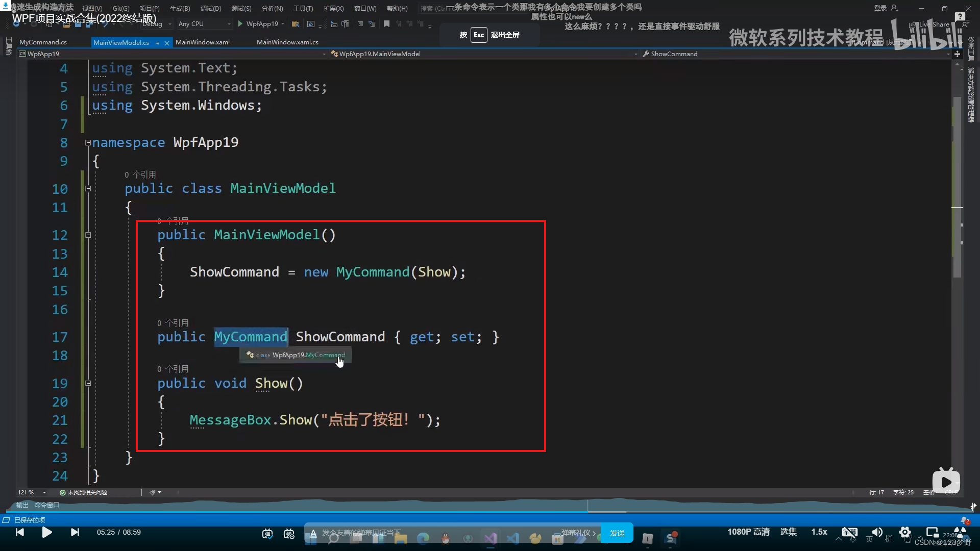Click the volume speaker icon
980x551 pixels.
[x=877, y=532]
